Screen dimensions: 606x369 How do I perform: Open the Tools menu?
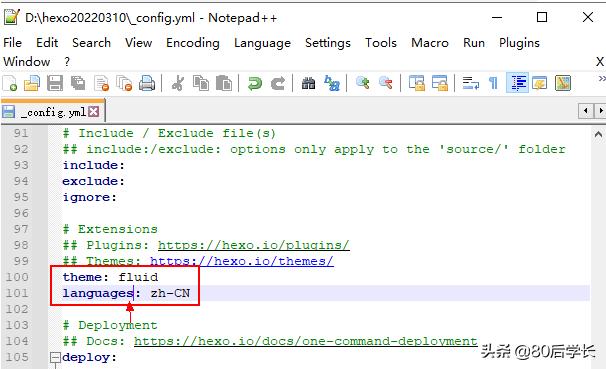click(381, 43)
